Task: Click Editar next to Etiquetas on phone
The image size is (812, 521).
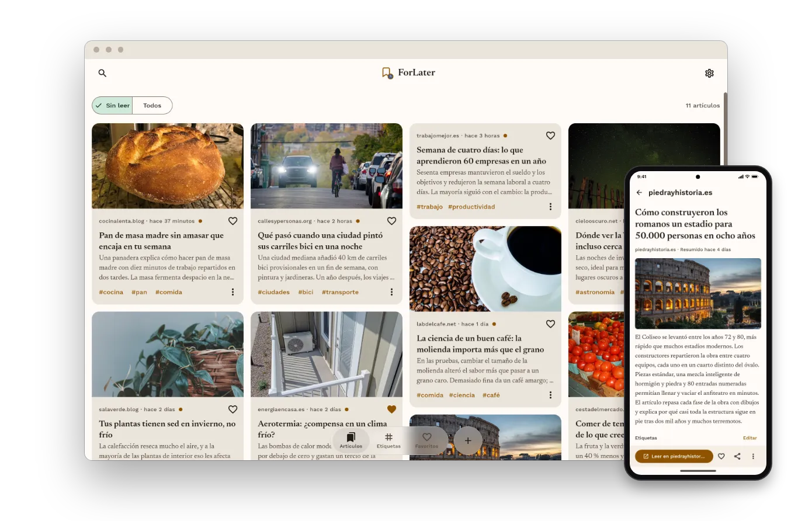Action: 750,437
